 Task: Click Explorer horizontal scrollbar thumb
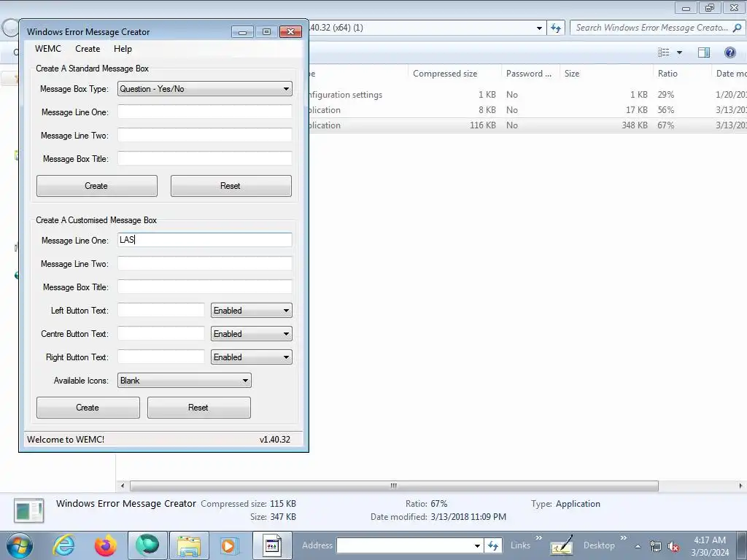(x=394, y=486)
